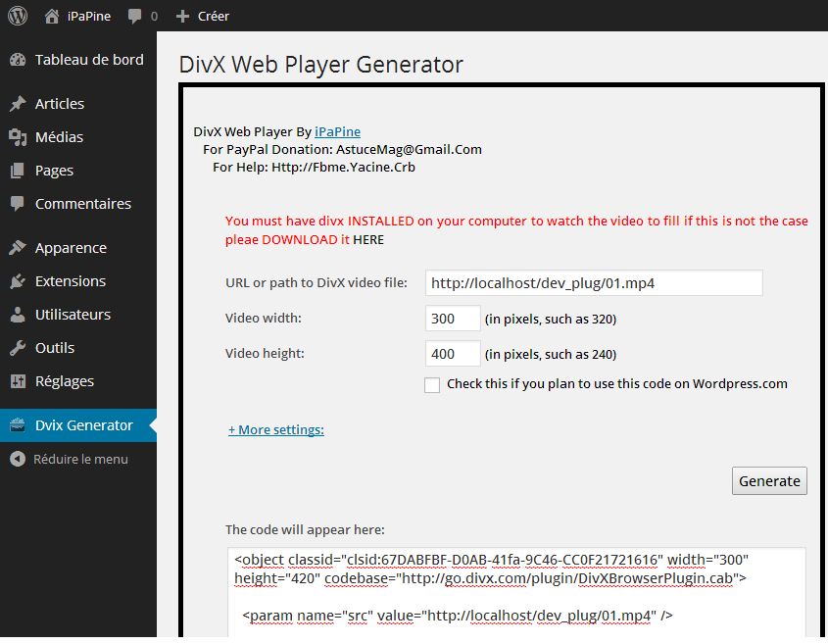Screen dimensions: 828x644
Task: Click the Video height field
Action: (453, 354)
